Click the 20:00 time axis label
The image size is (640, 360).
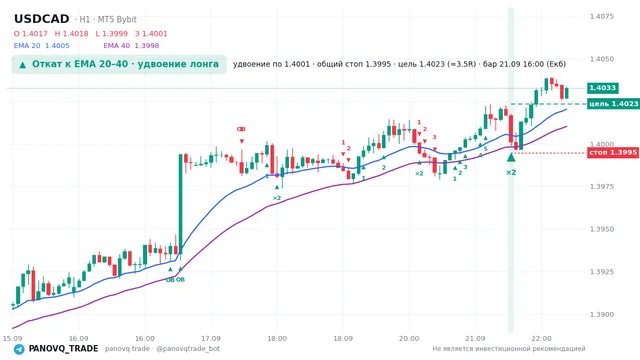click(409, 338)
